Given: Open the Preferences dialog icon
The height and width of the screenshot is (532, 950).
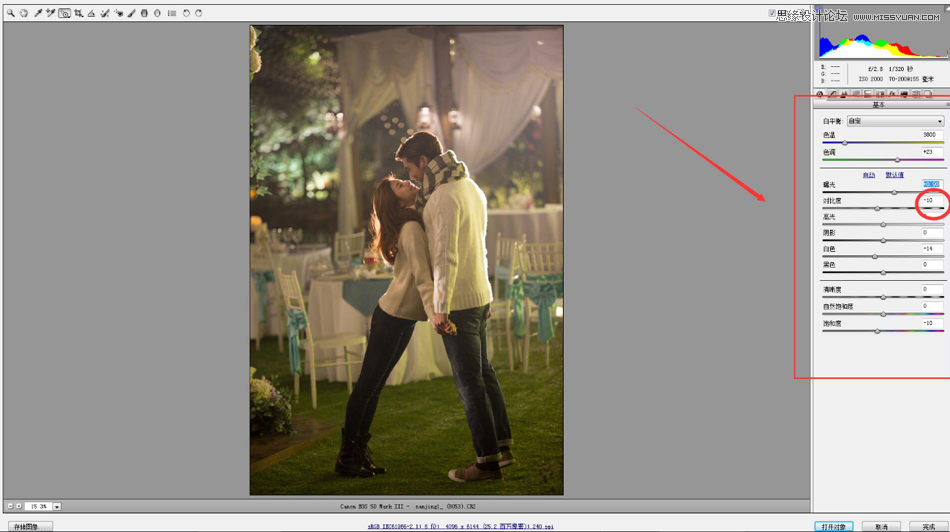Looking at the screenshot, I should pyautogui.click(x=172, y=14).
